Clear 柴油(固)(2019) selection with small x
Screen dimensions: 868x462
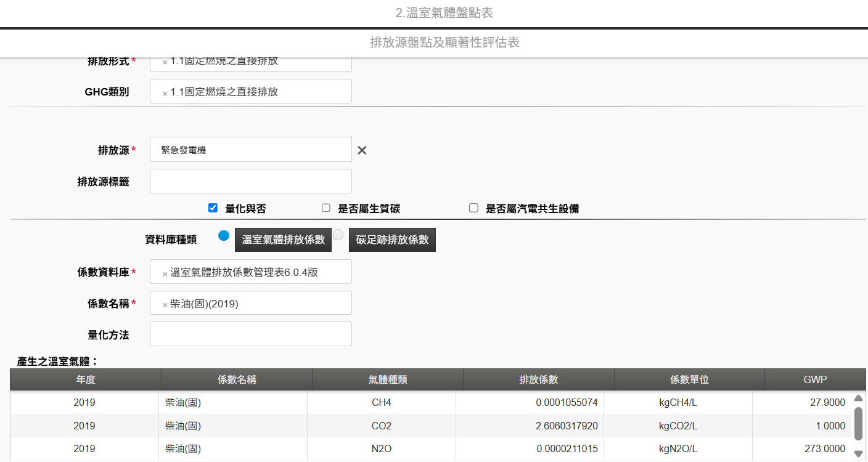click(x=165, y=304)
